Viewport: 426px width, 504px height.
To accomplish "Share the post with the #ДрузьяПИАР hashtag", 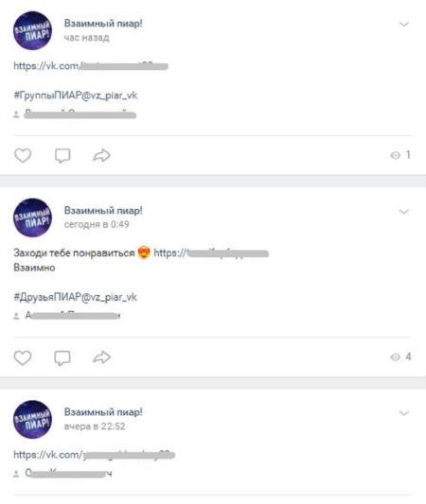I will 101,357.
